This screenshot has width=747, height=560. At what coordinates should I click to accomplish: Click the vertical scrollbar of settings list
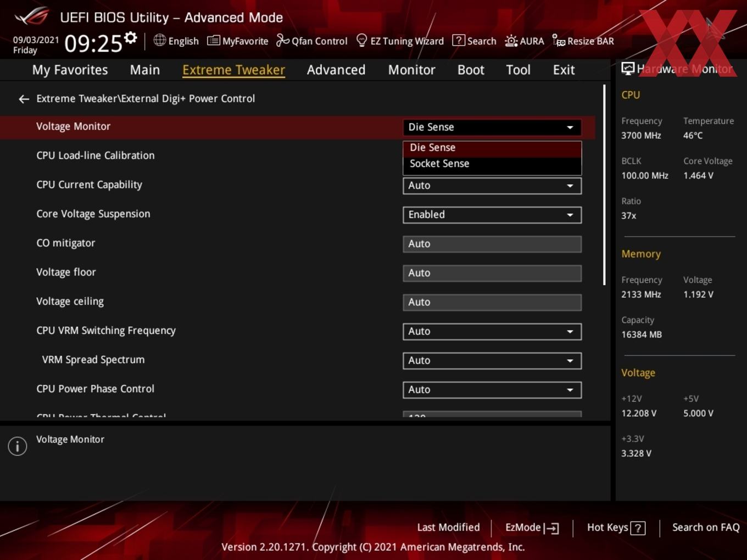point(604,184)
